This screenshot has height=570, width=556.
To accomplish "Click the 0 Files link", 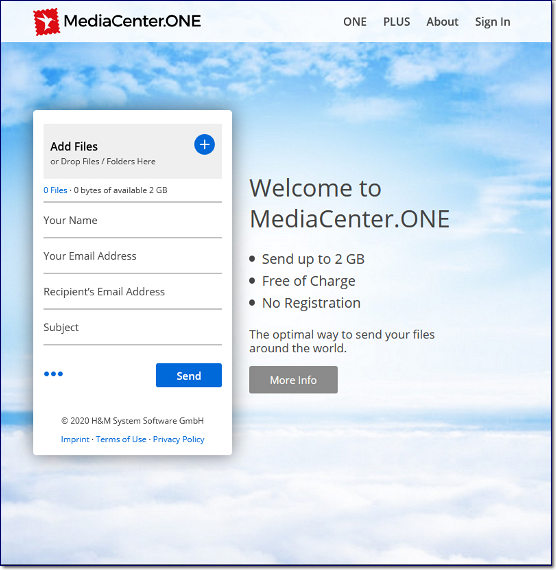I will pyautogui.click(x=55, y=190).
